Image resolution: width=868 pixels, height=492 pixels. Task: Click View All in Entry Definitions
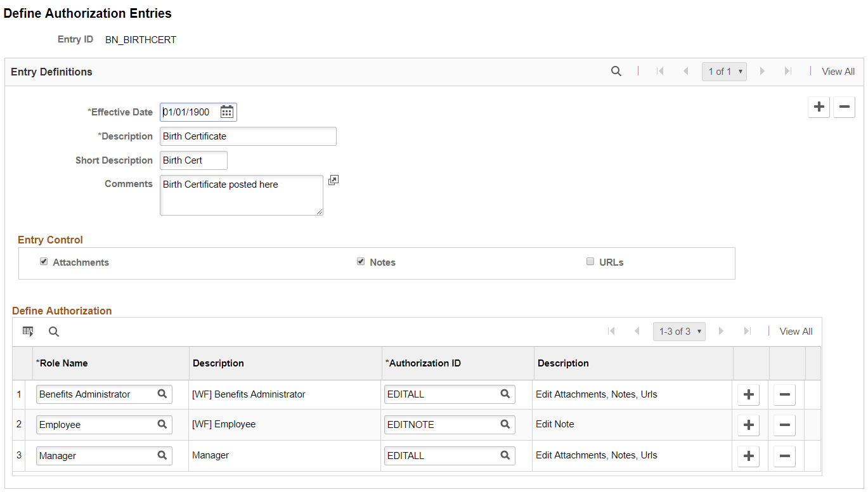point(838,72)
